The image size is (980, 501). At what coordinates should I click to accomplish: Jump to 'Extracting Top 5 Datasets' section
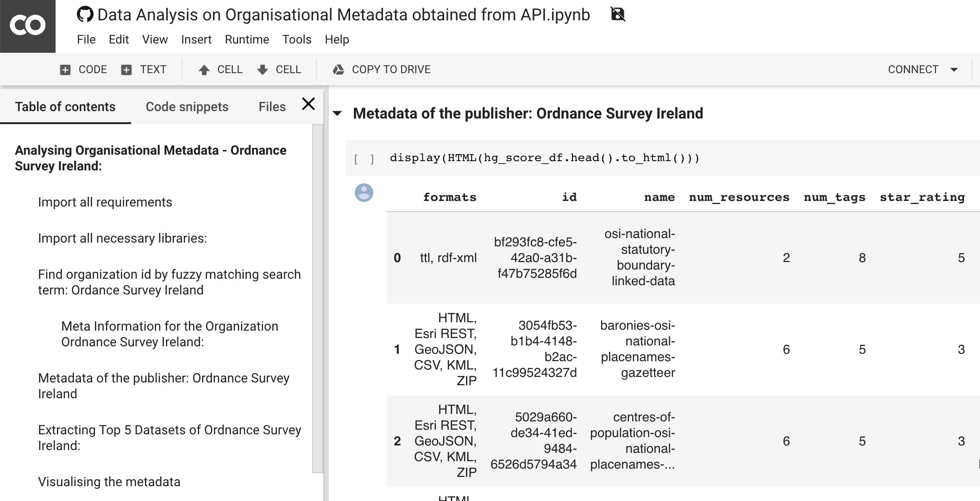[x=170, y=438]
